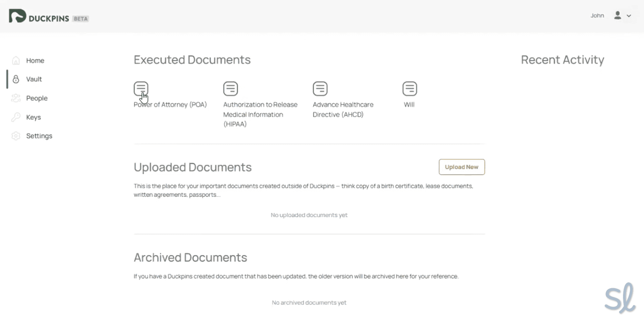The height and width of the screenshot is (322, 644).
Task: Open the John user name menu
Action: click(x=597, y=15)
